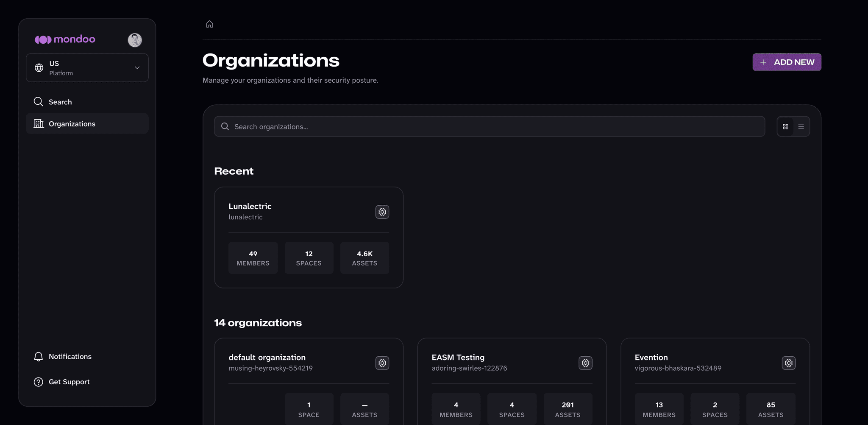Click the 'adoring-swirles-122876' identifier
868x425 pixels.
coord(470,368)
